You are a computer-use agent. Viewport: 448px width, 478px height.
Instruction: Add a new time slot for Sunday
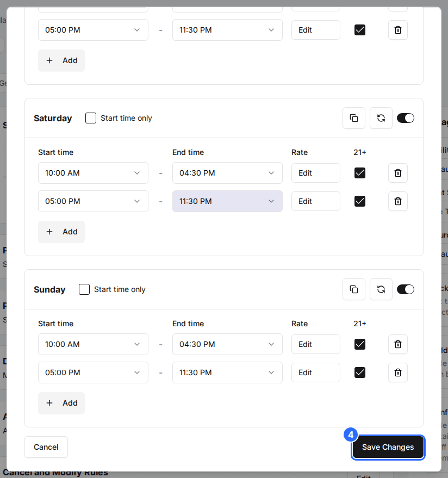tap(61, 403)
